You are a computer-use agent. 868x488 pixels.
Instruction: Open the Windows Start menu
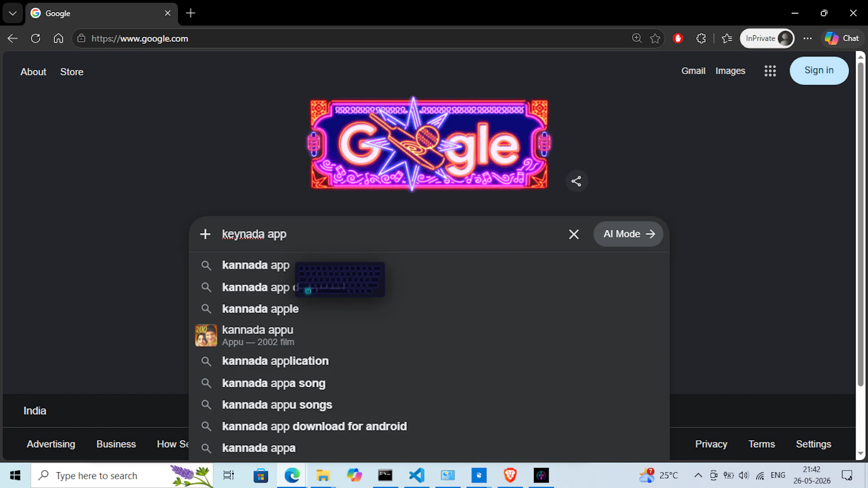(x=15, y=476)
